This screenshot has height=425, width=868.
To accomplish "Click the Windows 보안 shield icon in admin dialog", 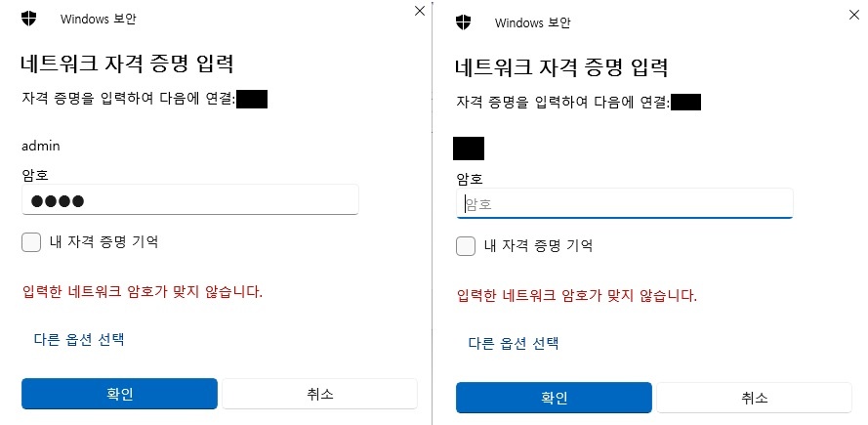I will (x=28, y=19).
